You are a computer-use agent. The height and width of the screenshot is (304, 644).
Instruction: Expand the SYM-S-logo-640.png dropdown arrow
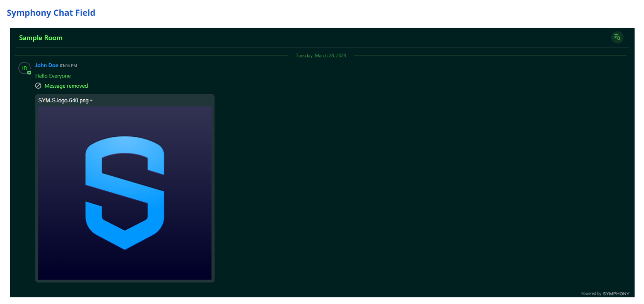(x=91, y=100)
